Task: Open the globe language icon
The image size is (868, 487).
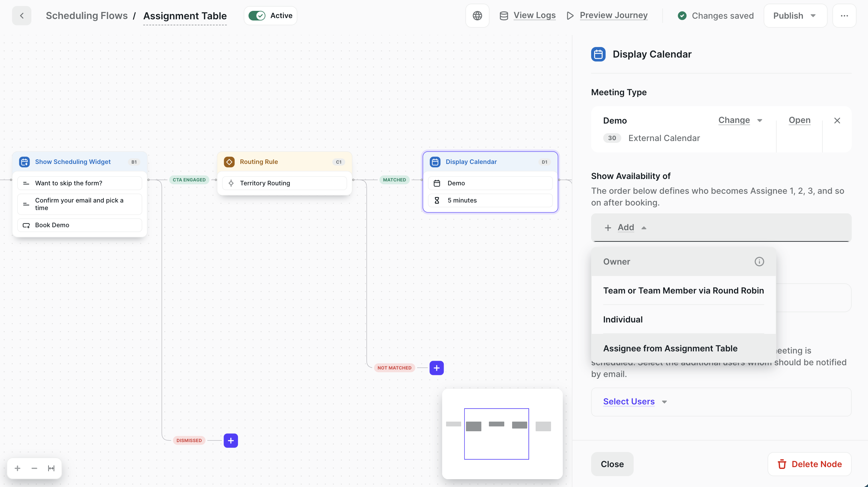Action: pyautogui.click(x=477, y=15)
